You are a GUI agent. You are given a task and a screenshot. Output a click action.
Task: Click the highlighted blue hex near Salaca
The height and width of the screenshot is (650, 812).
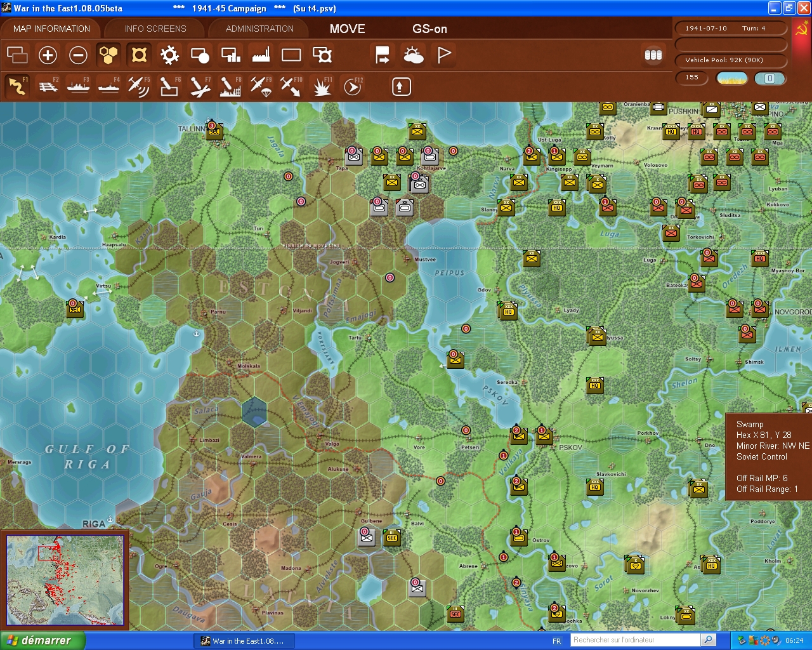point(254,411)
